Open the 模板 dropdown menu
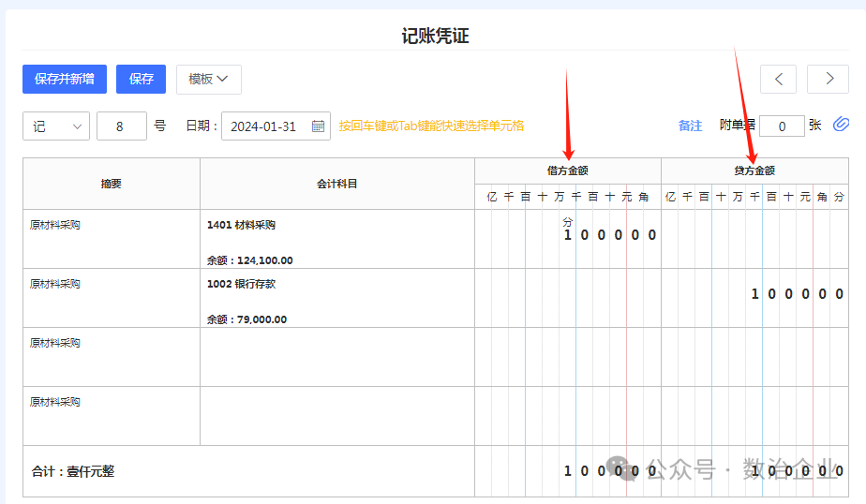This screenshot has width=866, height=504. 208,80
